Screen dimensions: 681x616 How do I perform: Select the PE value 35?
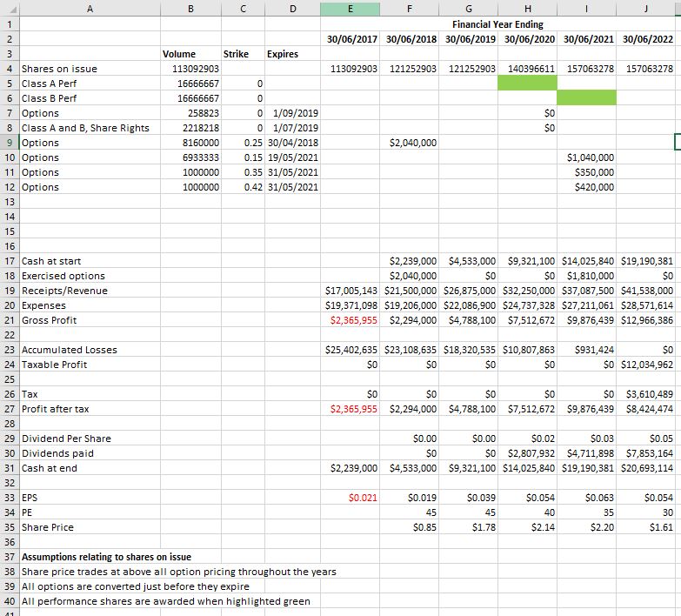[586, 512]
